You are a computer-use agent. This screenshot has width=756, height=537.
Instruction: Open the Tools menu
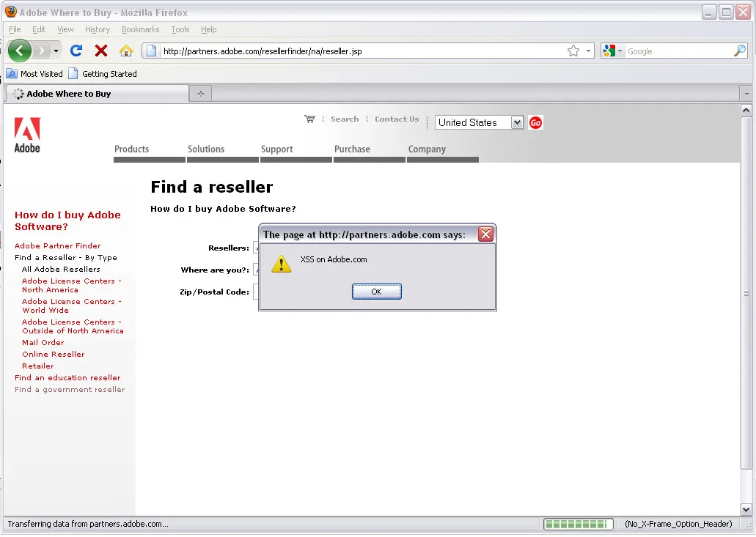point(180,29)
